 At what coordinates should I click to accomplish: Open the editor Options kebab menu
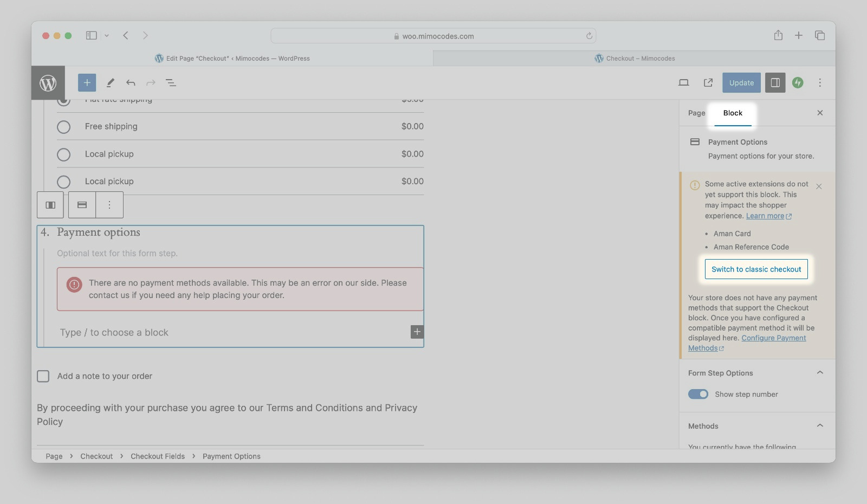819,82
